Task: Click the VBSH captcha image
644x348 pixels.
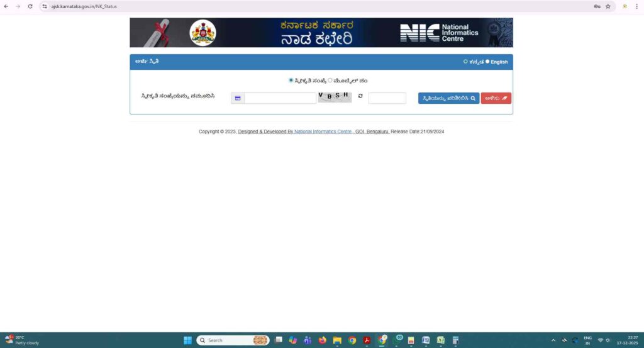Action: coord(335,97)
